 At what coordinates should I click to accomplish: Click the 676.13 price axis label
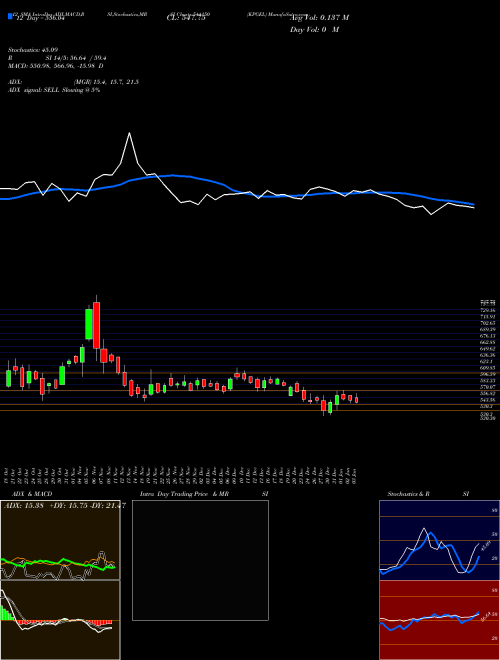click(x=489, y=336)
